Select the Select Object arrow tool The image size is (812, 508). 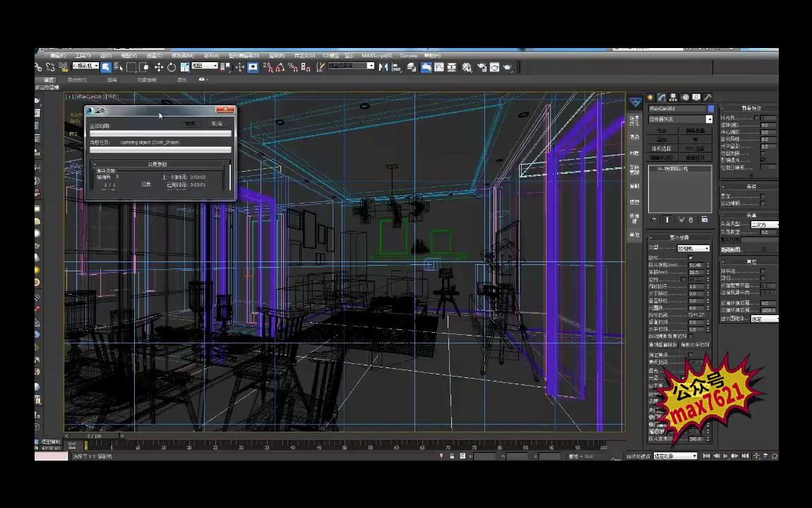pos(107,67)
